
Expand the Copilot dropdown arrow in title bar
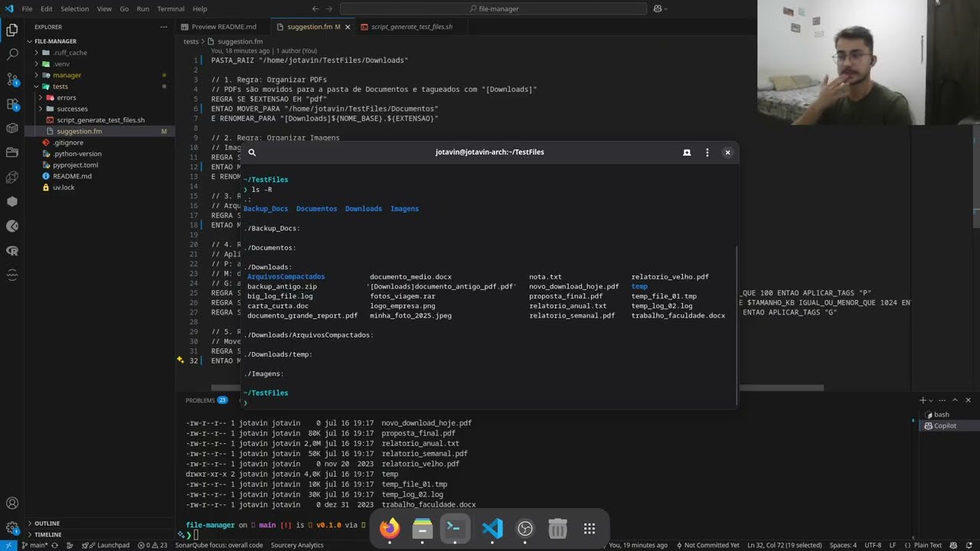click(666, 8)
